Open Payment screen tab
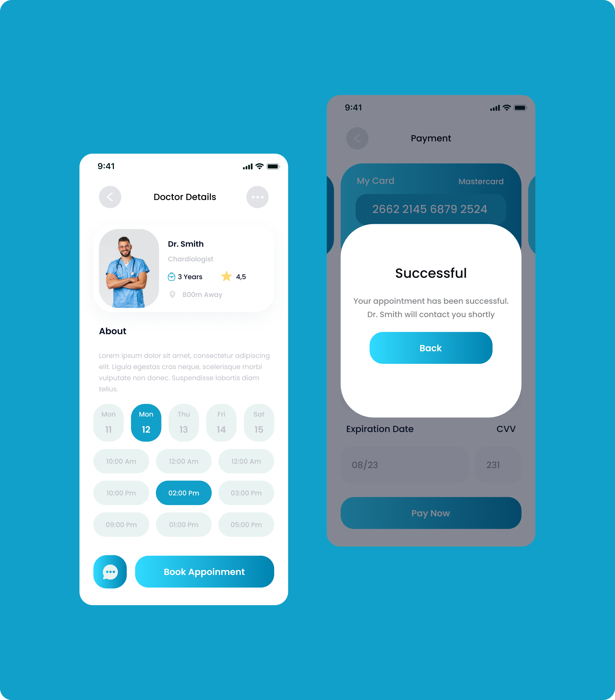 [432, 138]
